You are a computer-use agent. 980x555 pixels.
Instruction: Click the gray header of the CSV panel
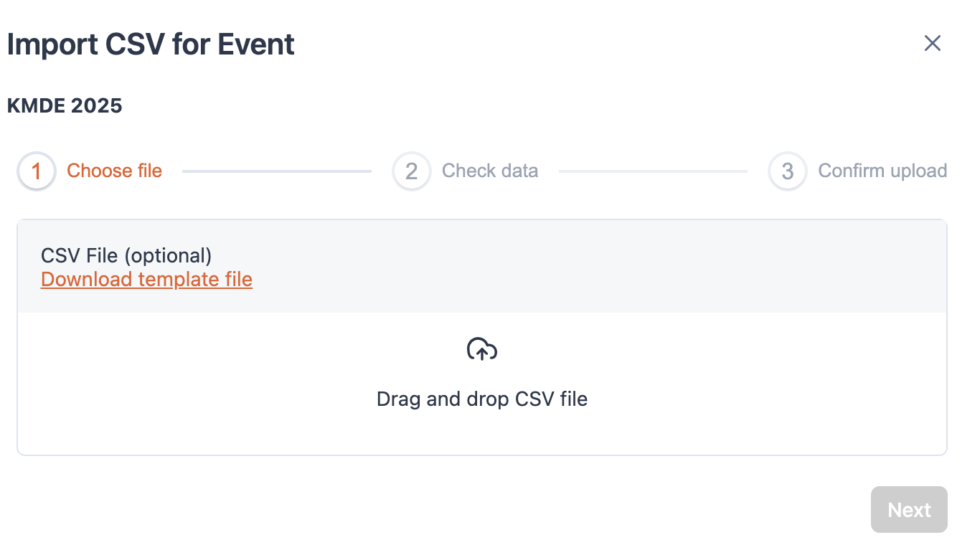coord(482,266)
